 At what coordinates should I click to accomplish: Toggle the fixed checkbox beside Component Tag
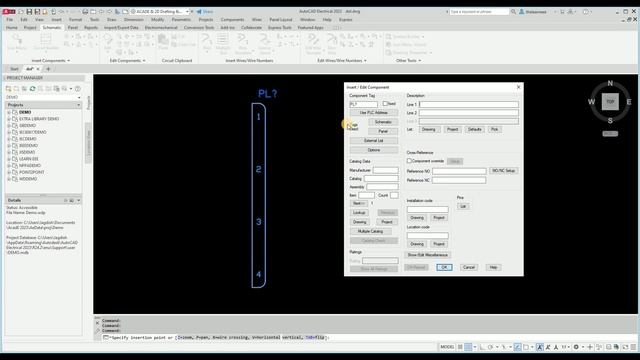pyautogui.click(x=385, y=104)
